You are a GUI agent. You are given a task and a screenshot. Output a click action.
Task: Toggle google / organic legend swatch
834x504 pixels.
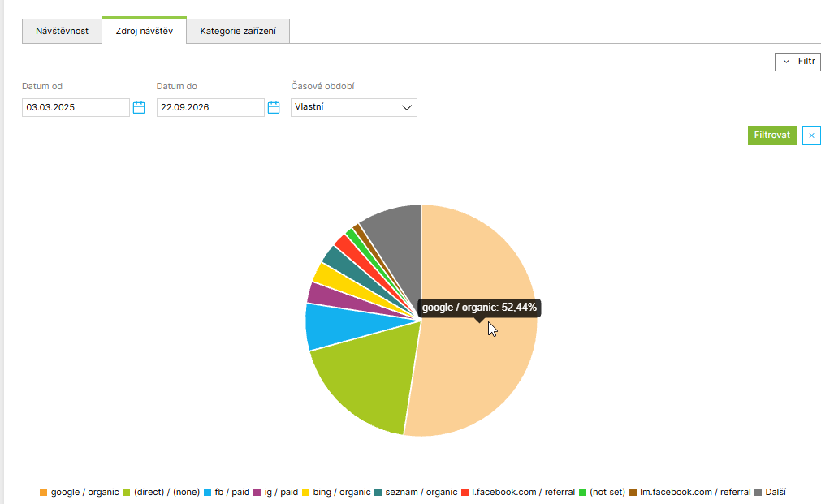pyautogui.click(x=44, y=493)
